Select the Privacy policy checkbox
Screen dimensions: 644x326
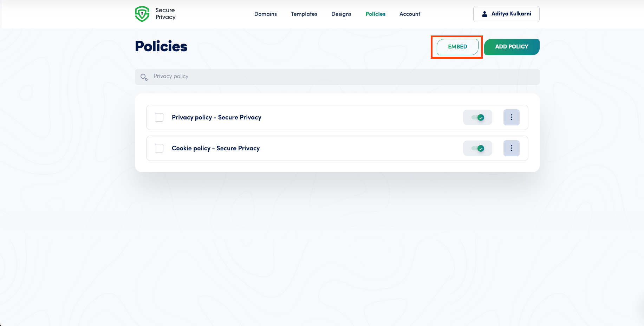(159, 117)
